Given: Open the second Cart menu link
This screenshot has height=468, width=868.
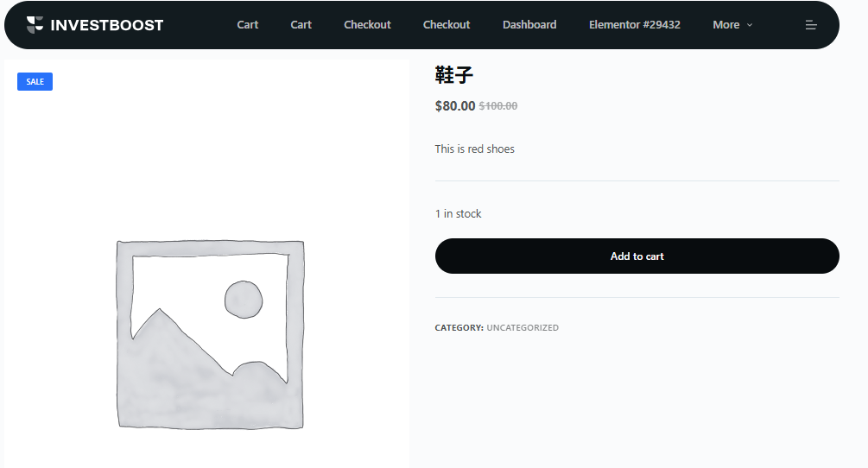Looking at the screenshot, I should point(301,25).
